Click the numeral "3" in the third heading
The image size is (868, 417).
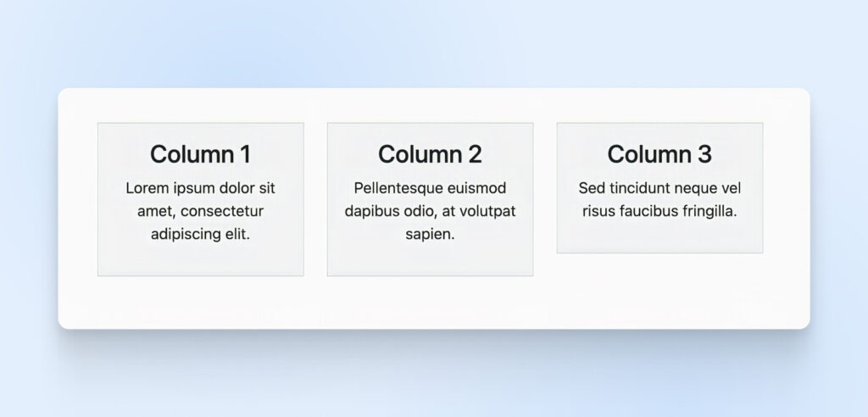coord(704,155)
